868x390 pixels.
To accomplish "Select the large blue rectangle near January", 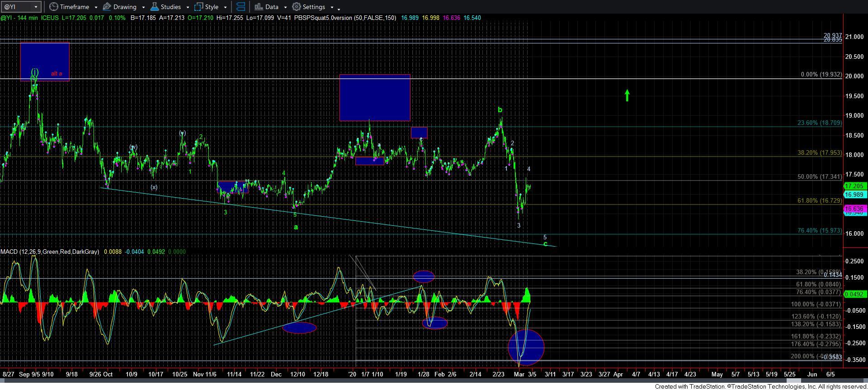I will pyautogui.click(x=375, y=98).
